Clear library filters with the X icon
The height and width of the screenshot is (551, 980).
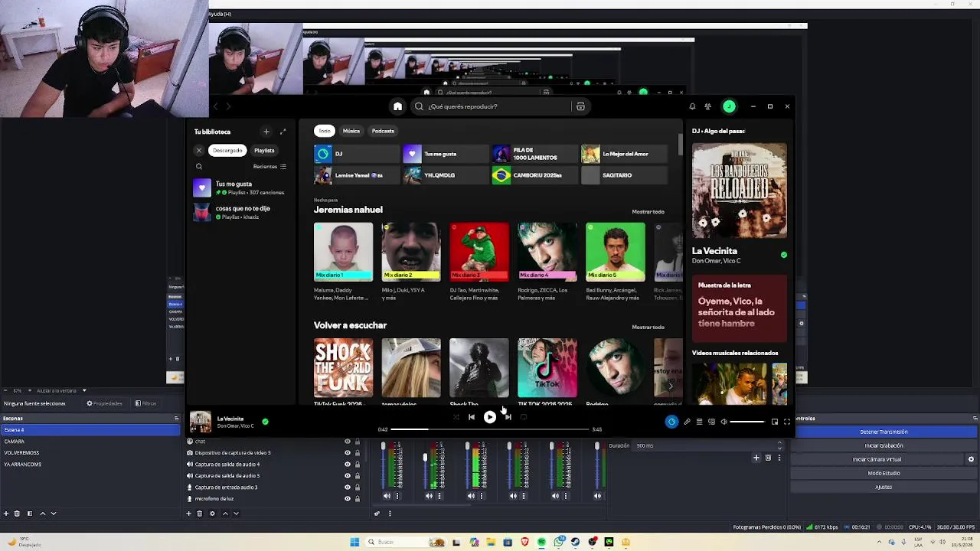[199, 151]
